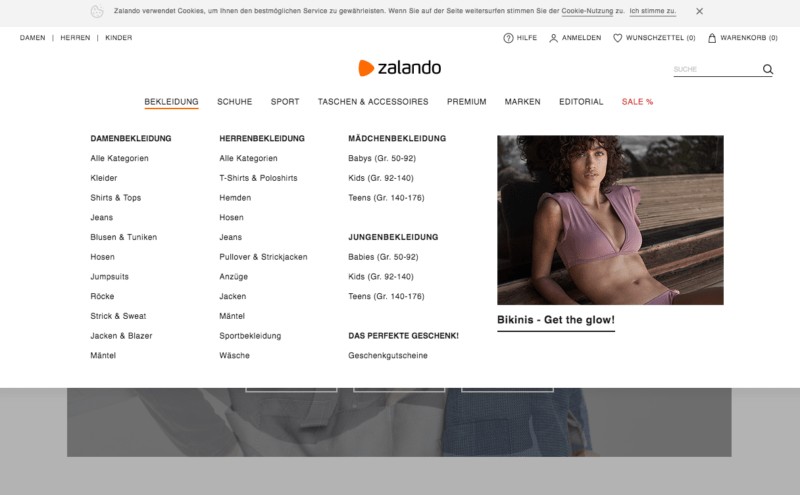Click the search magnifier icon

point(767,69)
